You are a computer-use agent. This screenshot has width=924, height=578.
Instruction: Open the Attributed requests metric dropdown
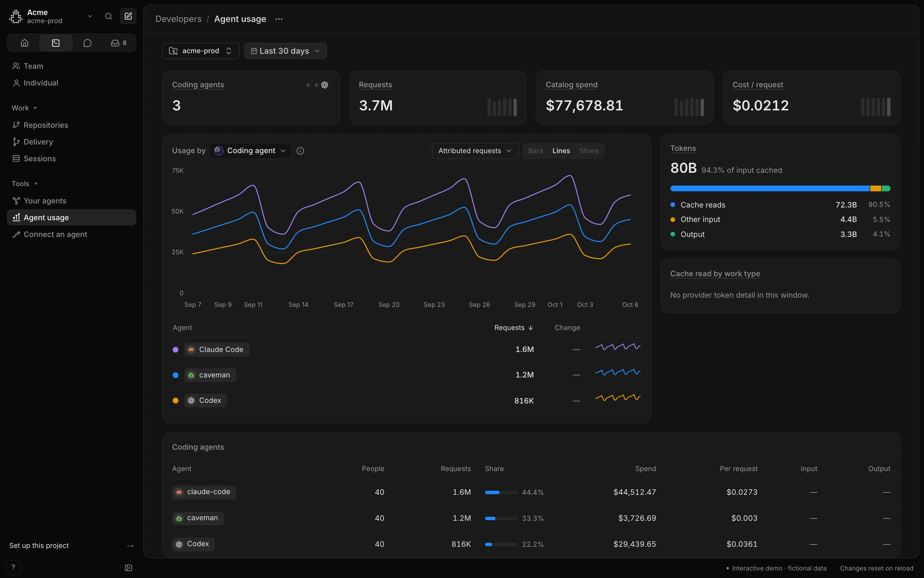point(475,151)
